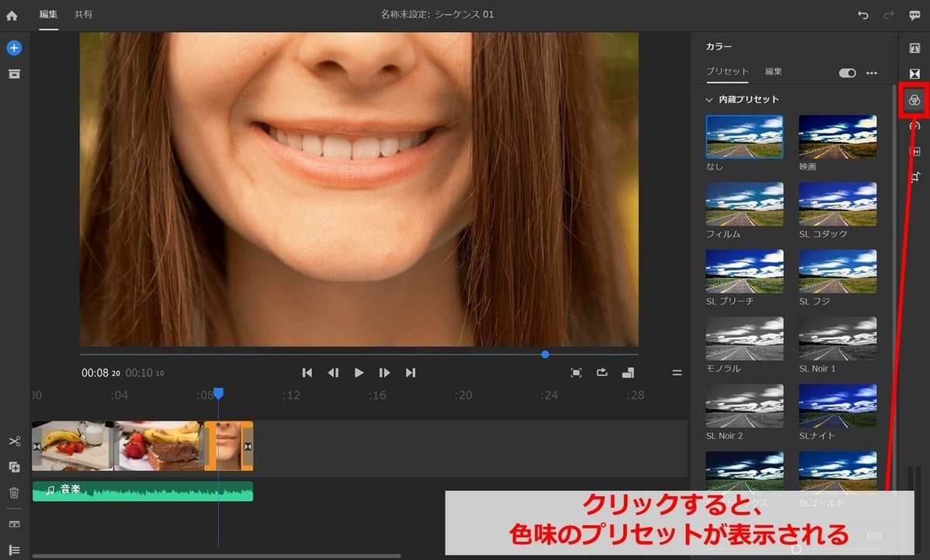Image resolution: width=930 pixels, height=560 pixels.
Task: Click the undo arrow icon
Action: 863,15
